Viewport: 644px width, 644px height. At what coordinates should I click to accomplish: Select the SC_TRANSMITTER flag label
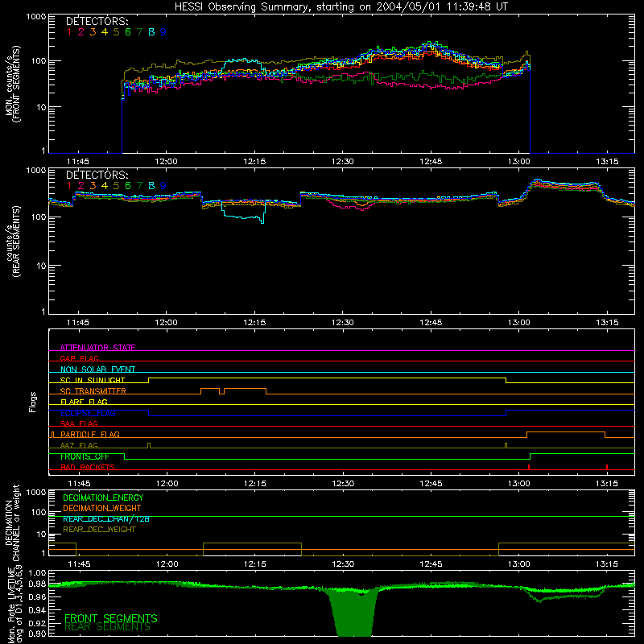(x=93, y=390)
